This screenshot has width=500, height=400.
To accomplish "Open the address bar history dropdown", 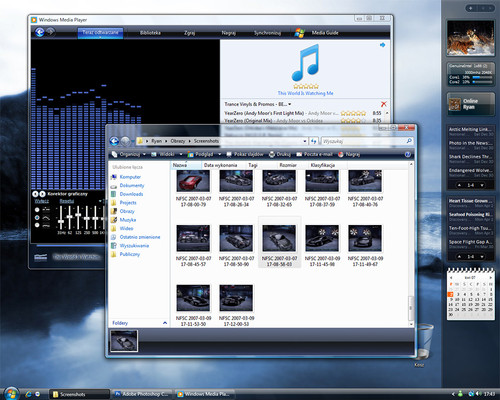I will click(x=305, y=141).
